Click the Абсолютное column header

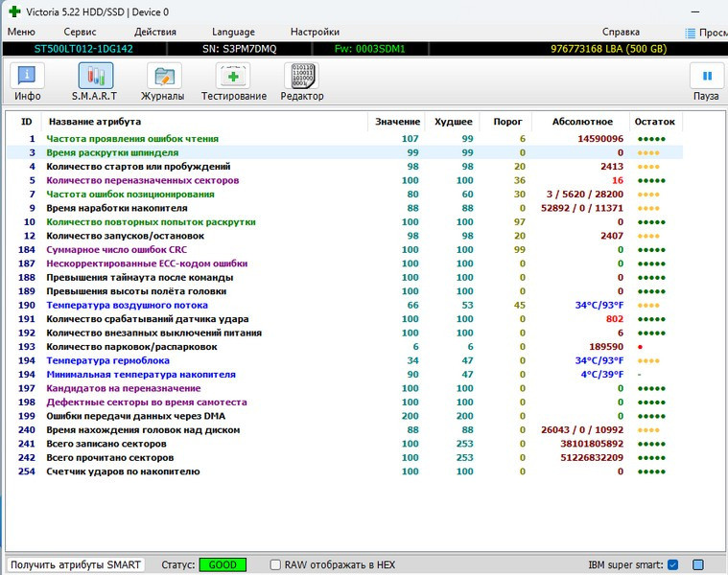coord(582,122)
